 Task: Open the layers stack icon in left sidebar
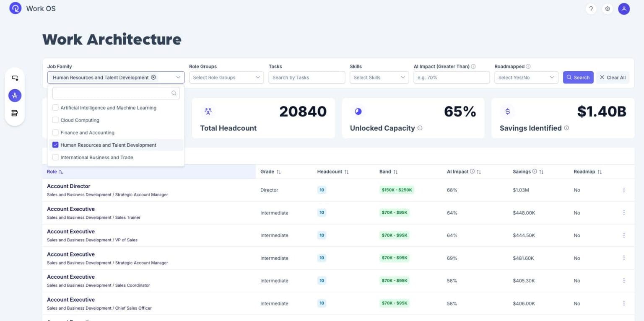pos(15,113)
